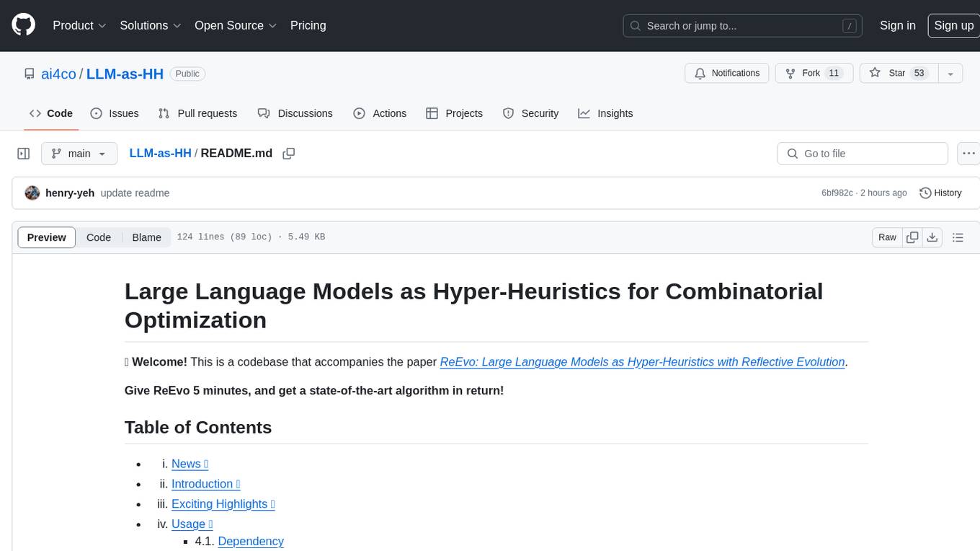Click the repository icon beside ai4co
Viewport: 980px width, 551px height.
coord(29,74)
